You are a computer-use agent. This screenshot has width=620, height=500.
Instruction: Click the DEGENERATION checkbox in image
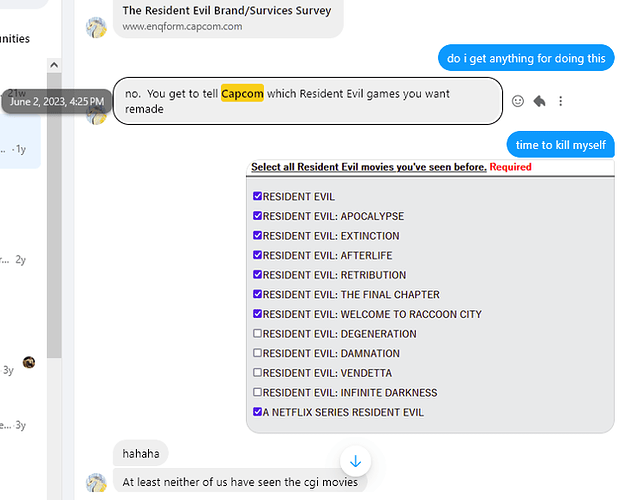click(257, 333)
